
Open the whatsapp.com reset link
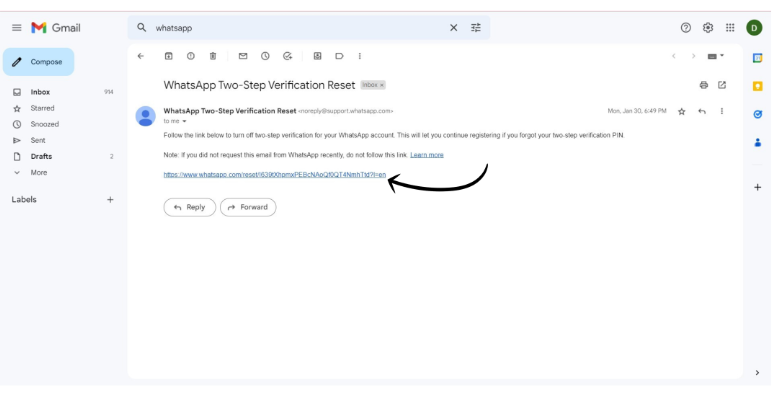275,174
